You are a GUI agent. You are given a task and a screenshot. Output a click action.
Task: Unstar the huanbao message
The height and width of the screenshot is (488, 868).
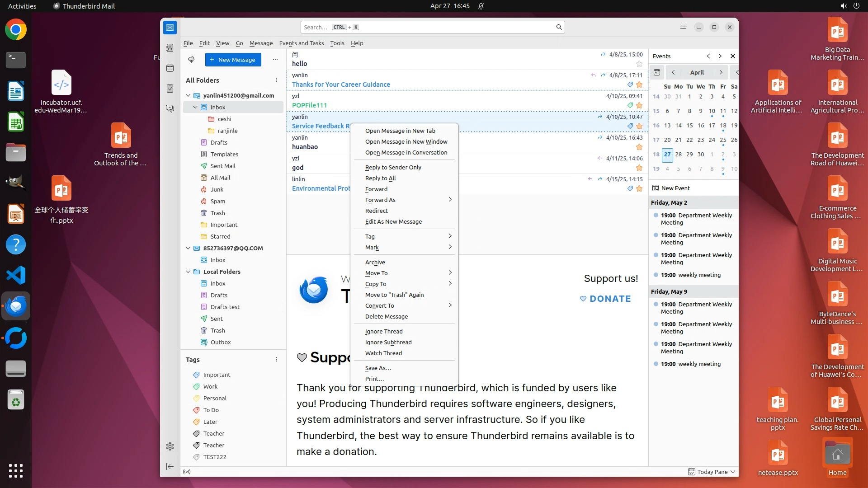pyautogui.click(x=639, y=147)
